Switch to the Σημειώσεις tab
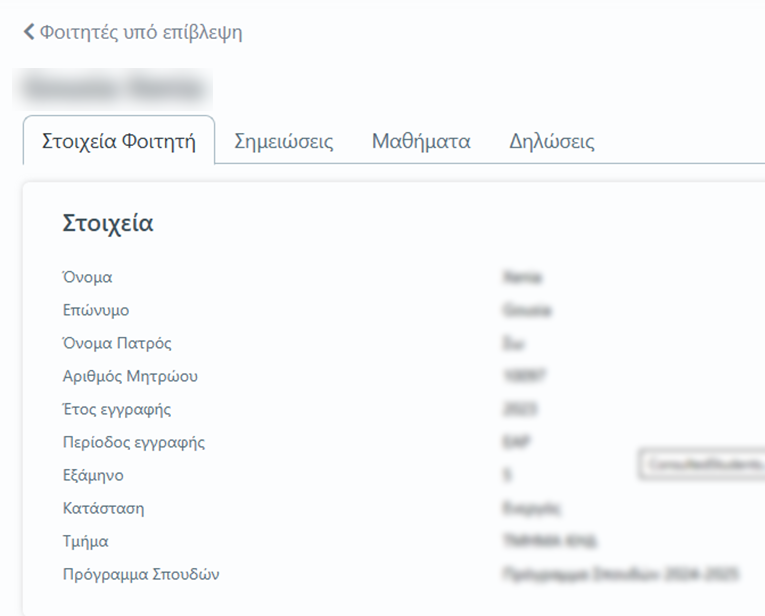 pyautogui.click(x=283, y=141)
